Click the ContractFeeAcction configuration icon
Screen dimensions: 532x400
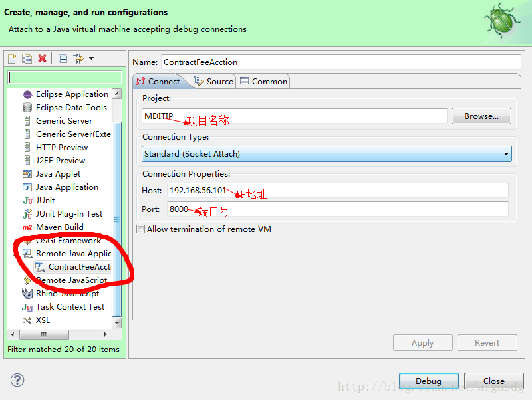click(40, 267)
